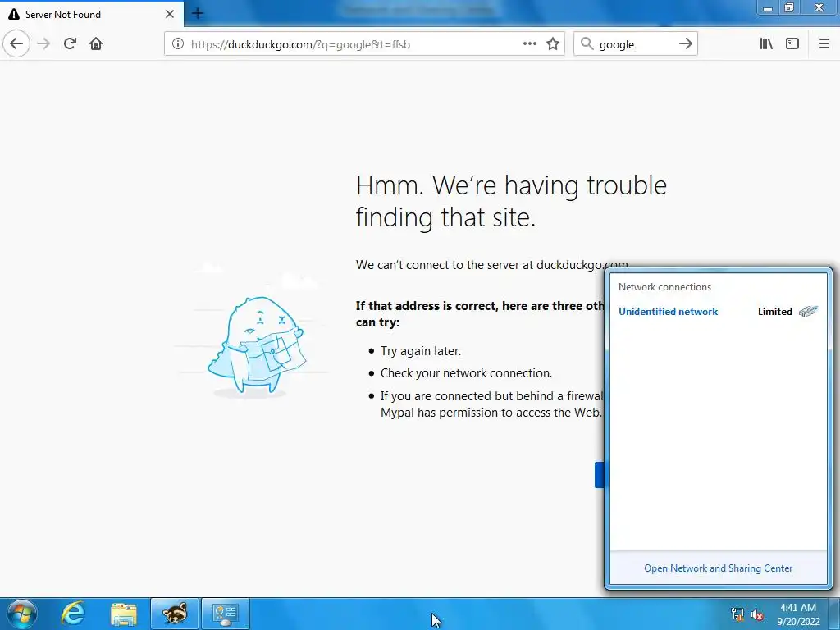Open the browser hamburger menu
840x630 pixels.
(x=824, y=44)
